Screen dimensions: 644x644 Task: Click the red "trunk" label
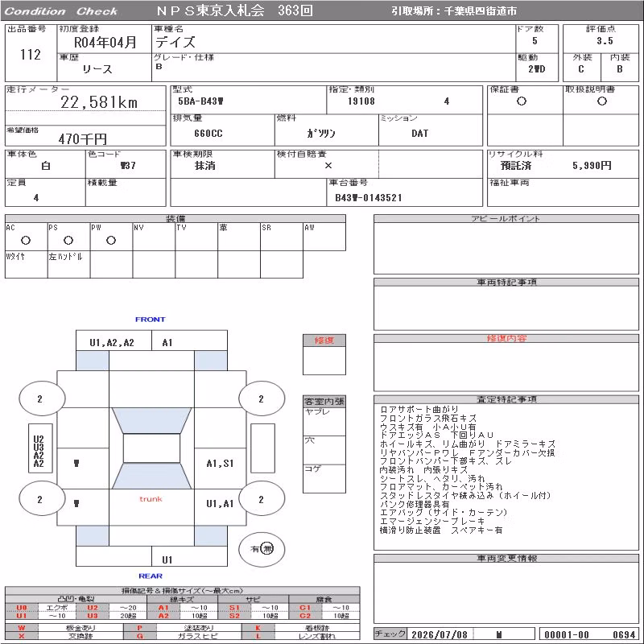click(151, 499)
